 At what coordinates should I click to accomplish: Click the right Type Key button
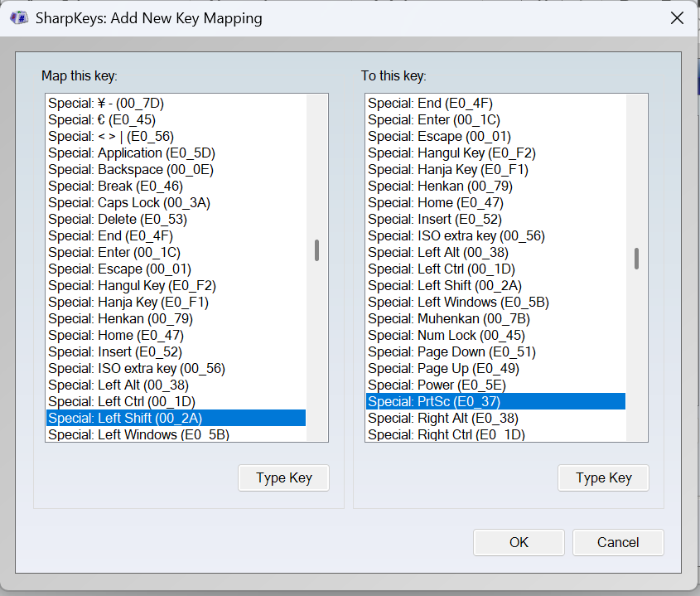[x=603, y=477]
